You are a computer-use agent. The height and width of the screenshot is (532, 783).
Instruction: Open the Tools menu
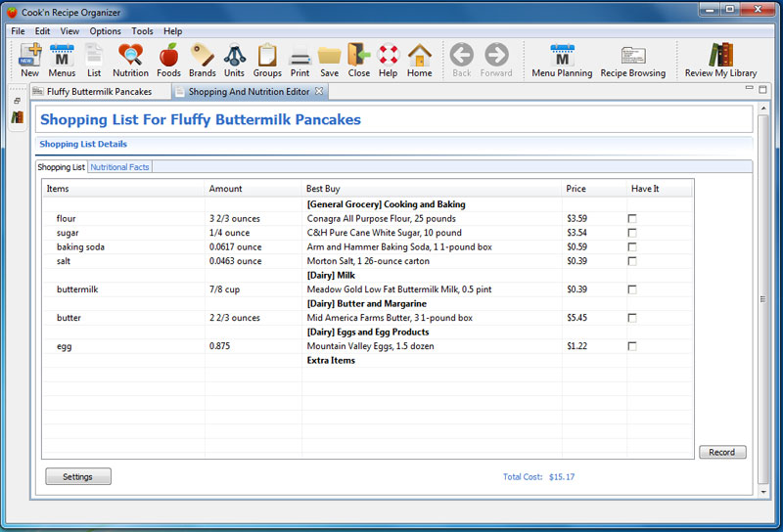click(x=142, y=31)
